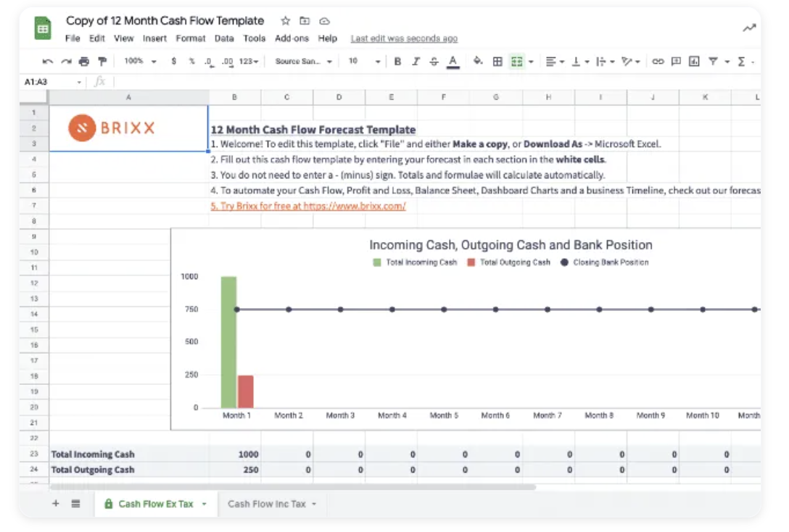Open the Last edit was seconds ago link
This screenshot has height=532, width=789.
click(404, 38)
